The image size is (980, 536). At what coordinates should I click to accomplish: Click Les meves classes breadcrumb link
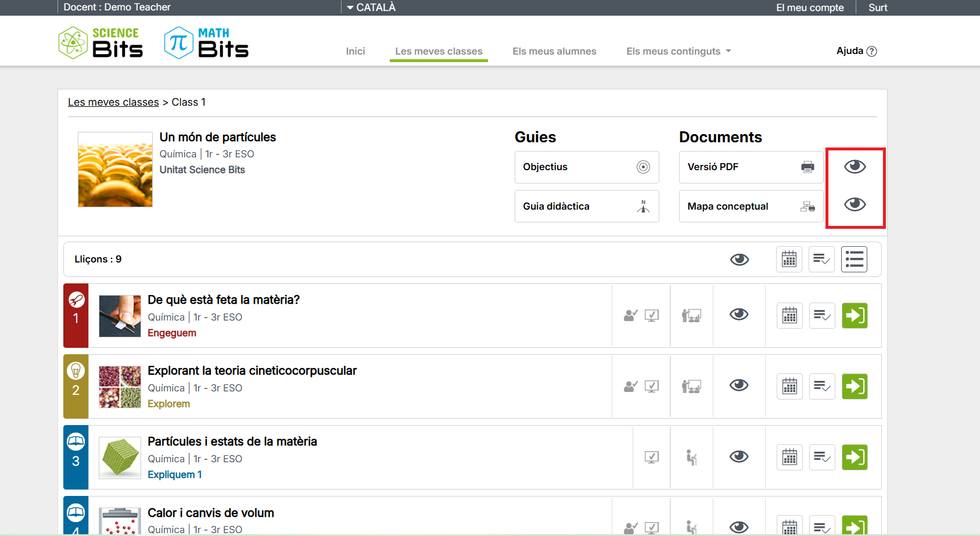113,102
